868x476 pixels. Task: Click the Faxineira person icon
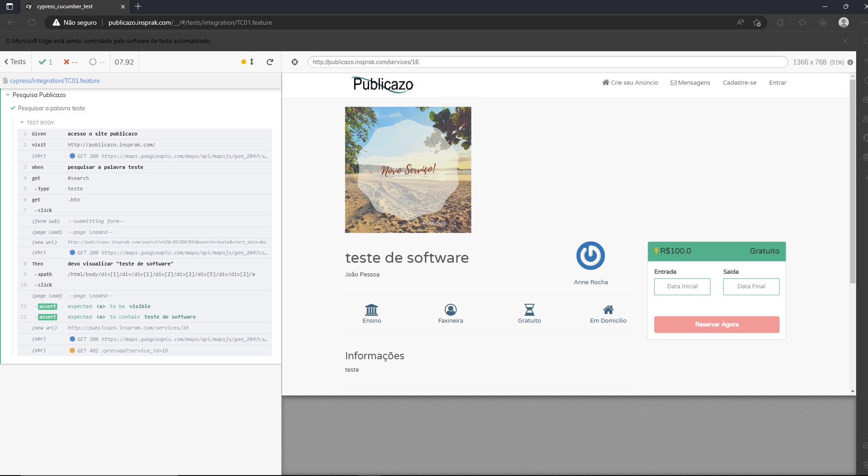(x=450, y=309)
